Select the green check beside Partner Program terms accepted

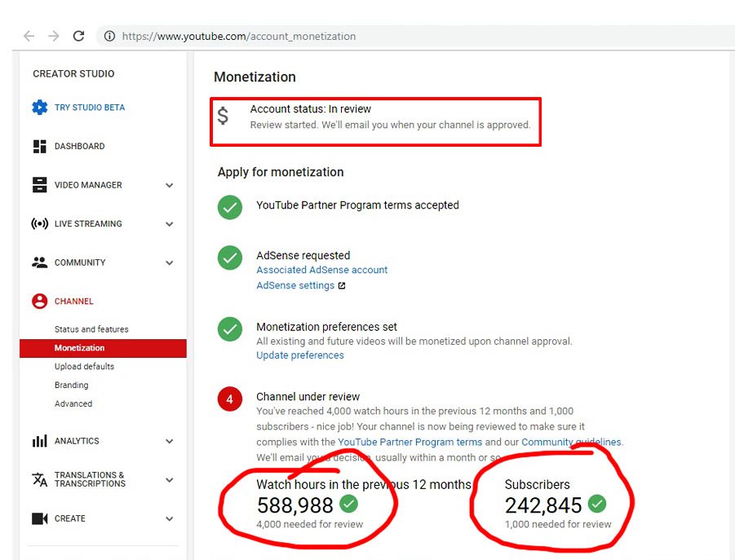pyautogui.click(x=230, y=207)
